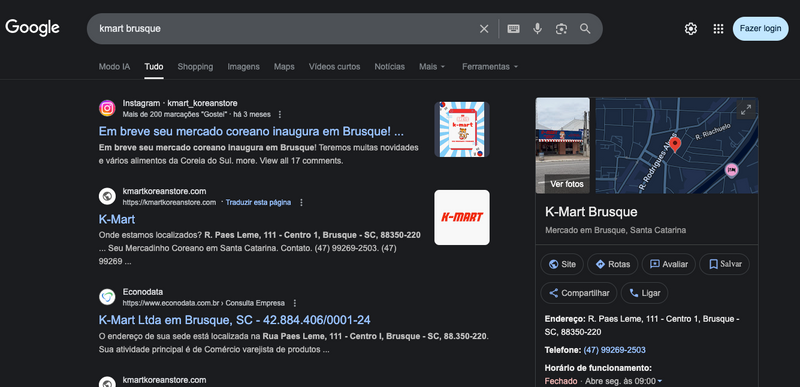Open the red K-MART logo thumbnail
800x387 pixels.
462,217
